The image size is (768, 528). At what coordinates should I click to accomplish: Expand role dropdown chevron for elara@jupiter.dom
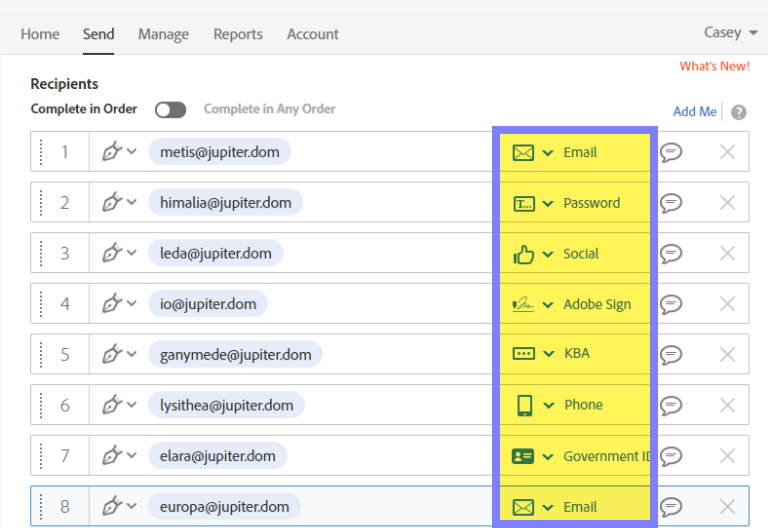[131, 455]
